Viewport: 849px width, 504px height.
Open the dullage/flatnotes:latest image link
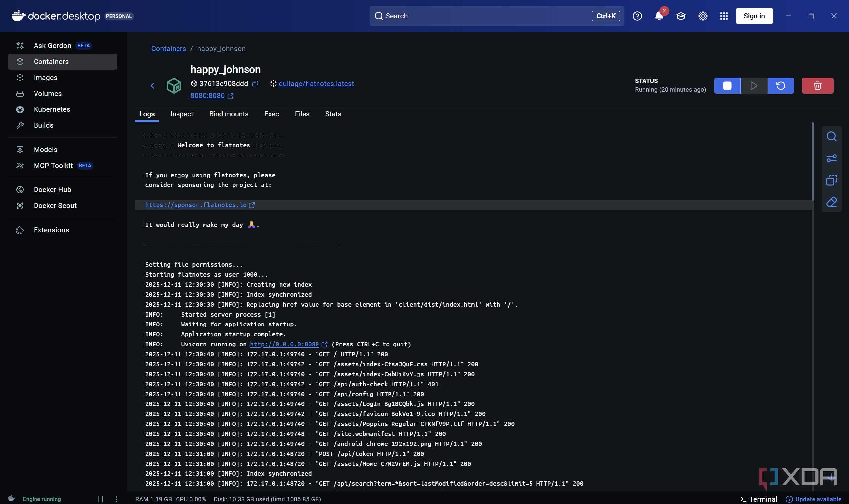(316, 84)
